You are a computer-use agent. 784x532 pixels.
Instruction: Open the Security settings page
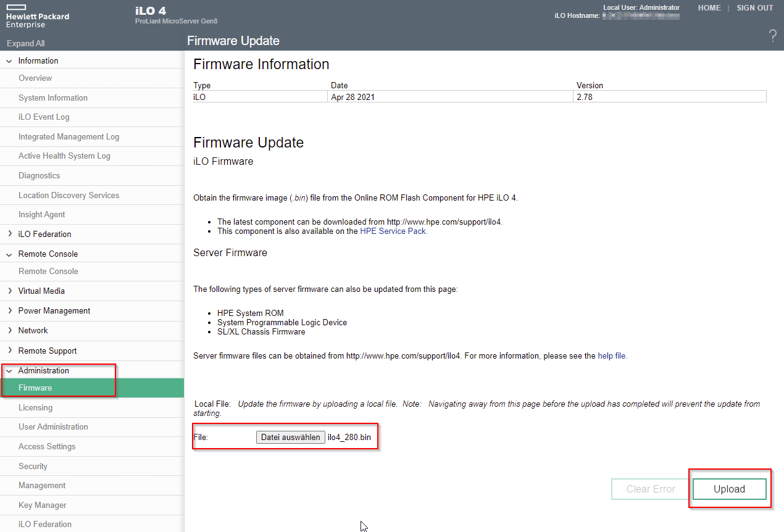coord(33,466)
